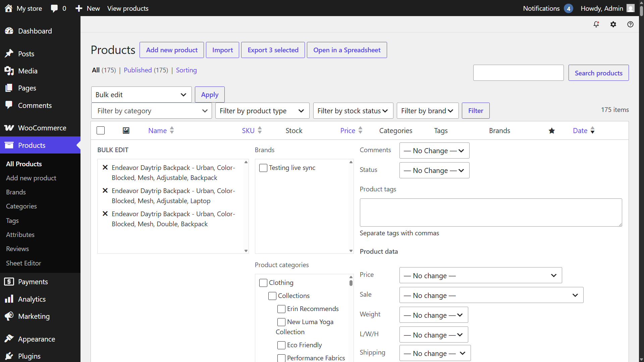Click the Pages icon in sidebar
644x362 pixels.
click(x=9, y=88)
